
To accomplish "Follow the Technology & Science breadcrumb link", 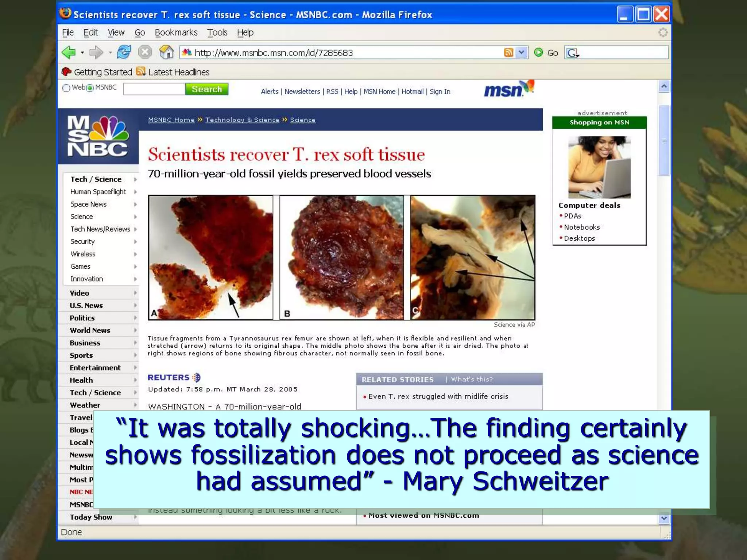I will (x=242, y=120).
